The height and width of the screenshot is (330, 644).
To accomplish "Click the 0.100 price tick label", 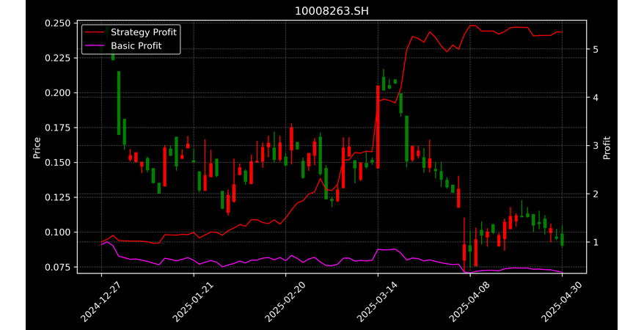I will click(57, 232).
